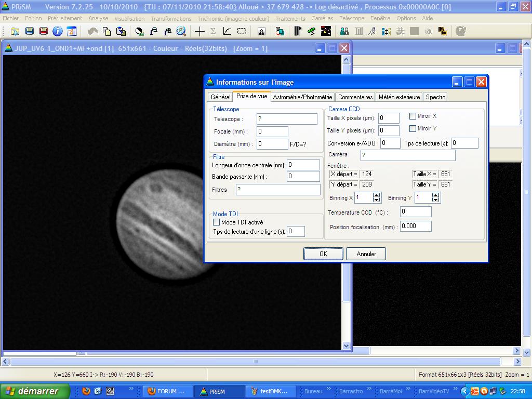
Task: Click the zoom out magnifier icon
Action: point(154,32)
